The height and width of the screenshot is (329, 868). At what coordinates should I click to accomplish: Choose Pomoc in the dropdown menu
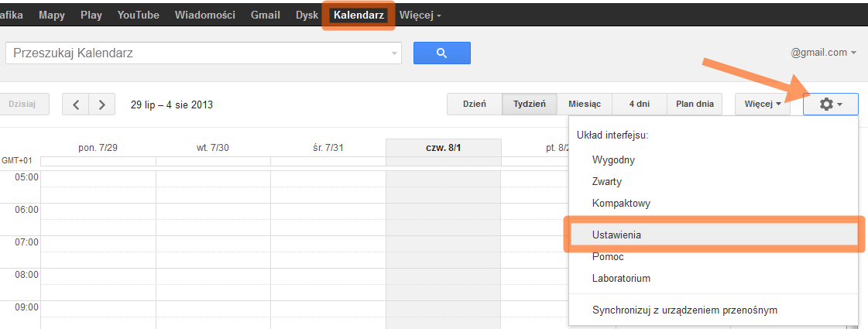pos(608,256)
